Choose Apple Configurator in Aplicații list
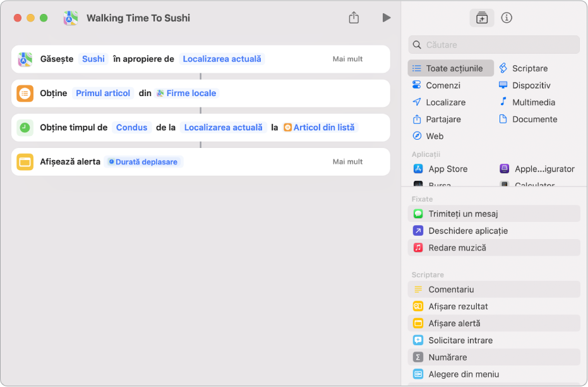The height and width of the screenshot is (387, 588). click(537, 169)
